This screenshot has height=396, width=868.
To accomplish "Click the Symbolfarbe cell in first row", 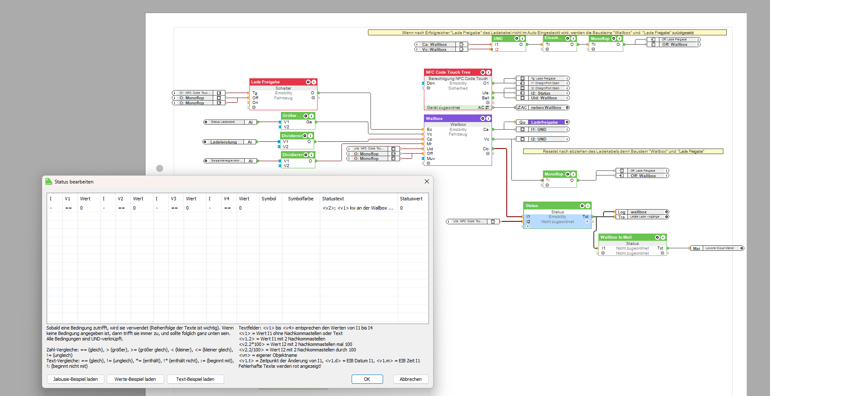I will pyautogui.click(x=301, y=208).
